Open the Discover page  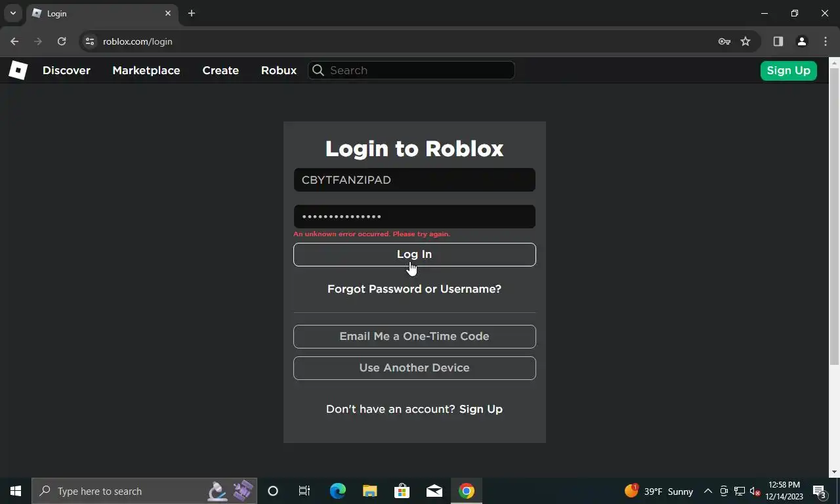66,70
